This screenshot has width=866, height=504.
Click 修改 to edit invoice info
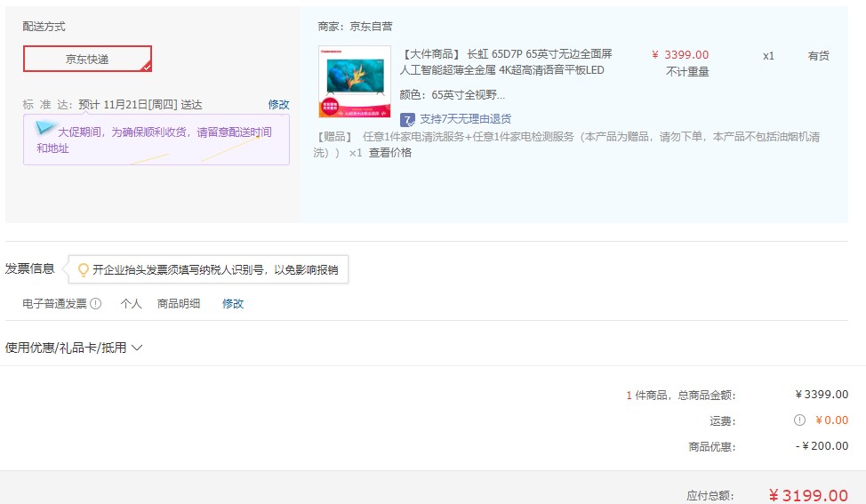233,304
